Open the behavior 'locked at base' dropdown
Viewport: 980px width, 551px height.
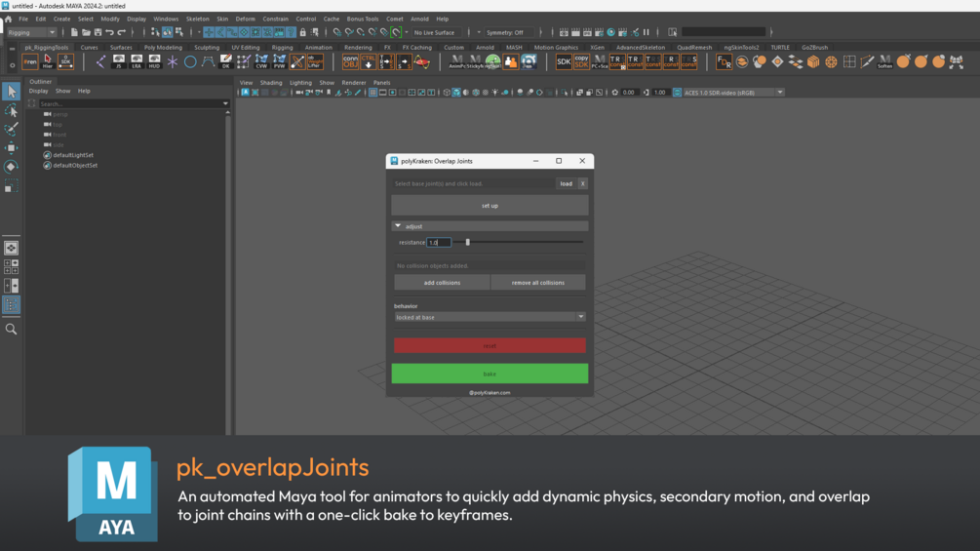pos(490,317)
